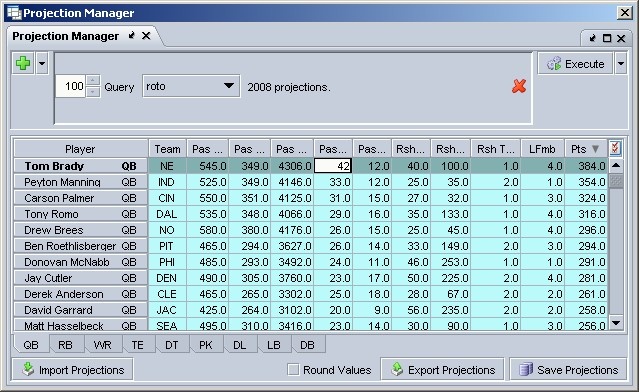The image size is (639, 392).
Task: Select the Peyton Manning row
Action: pos(311,182)
